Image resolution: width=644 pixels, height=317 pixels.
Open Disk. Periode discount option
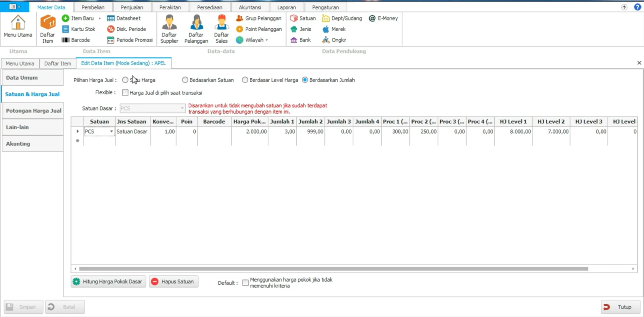coord(127,29)
